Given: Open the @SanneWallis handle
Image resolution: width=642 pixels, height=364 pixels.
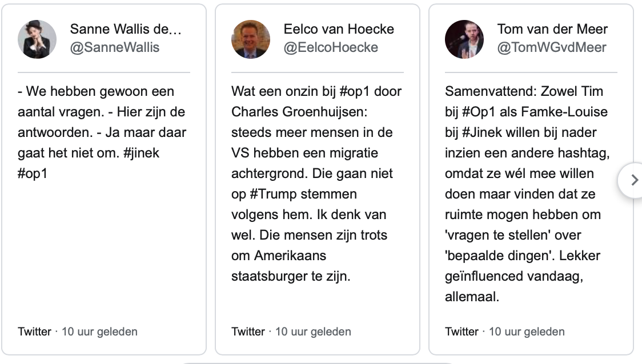Looking at the screenshot, I should point(115,47).
